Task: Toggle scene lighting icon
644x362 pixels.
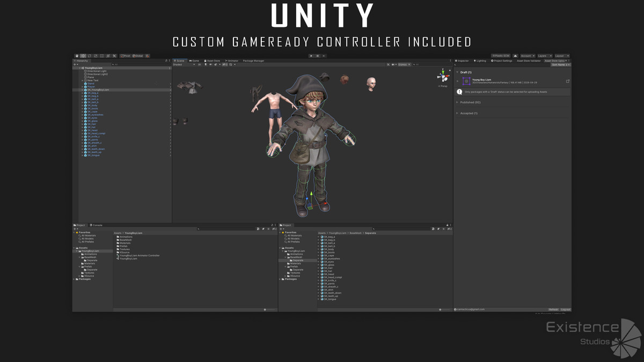Action: 206,64
